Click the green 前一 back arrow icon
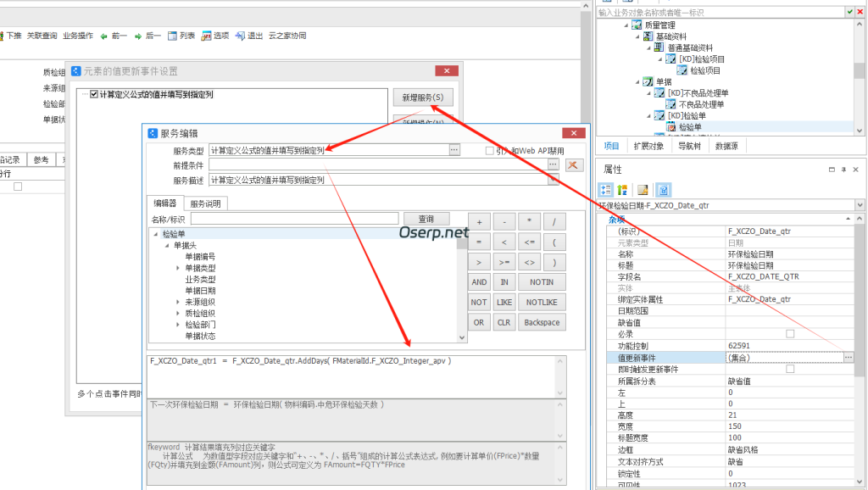This screenshot has width=868, height=490. [103, 36]
